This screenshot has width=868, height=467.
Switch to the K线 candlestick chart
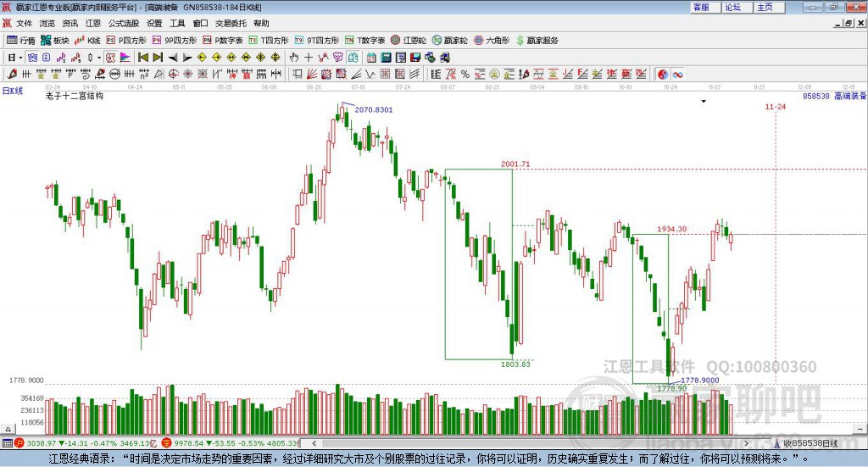(87, 41)
